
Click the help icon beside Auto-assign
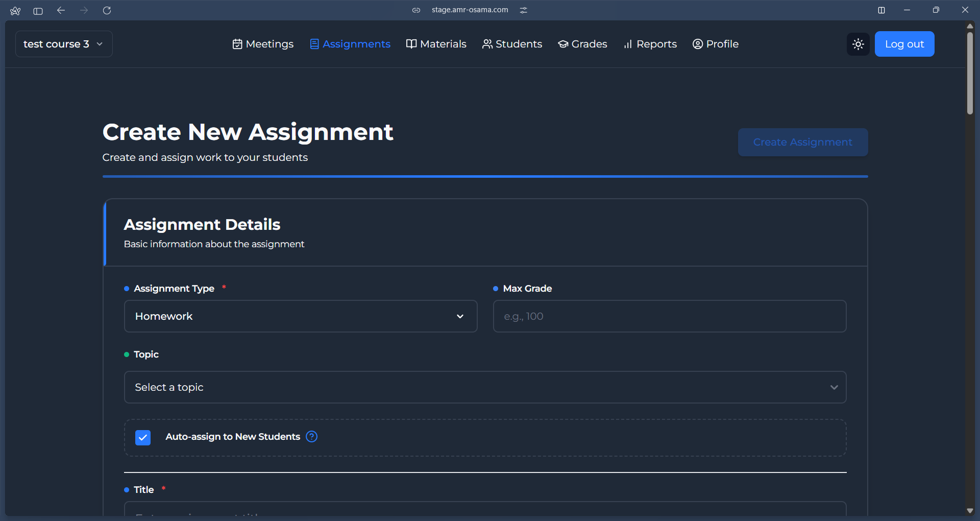(312, 437)
